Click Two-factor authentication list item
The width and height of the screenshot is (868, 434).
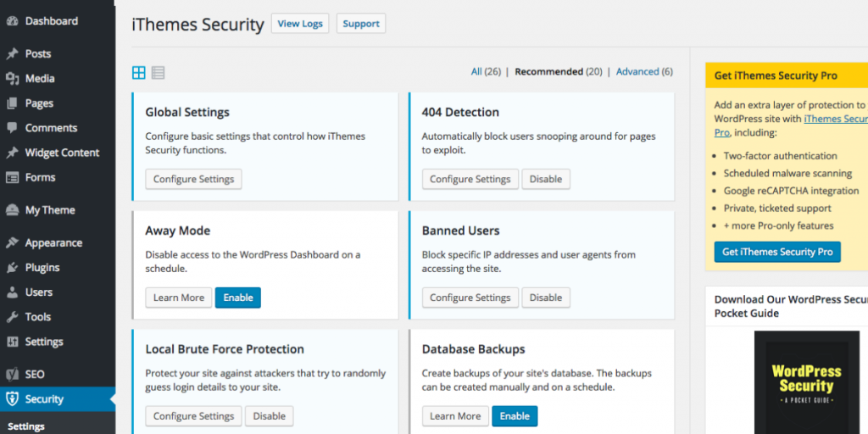[781, 156]
